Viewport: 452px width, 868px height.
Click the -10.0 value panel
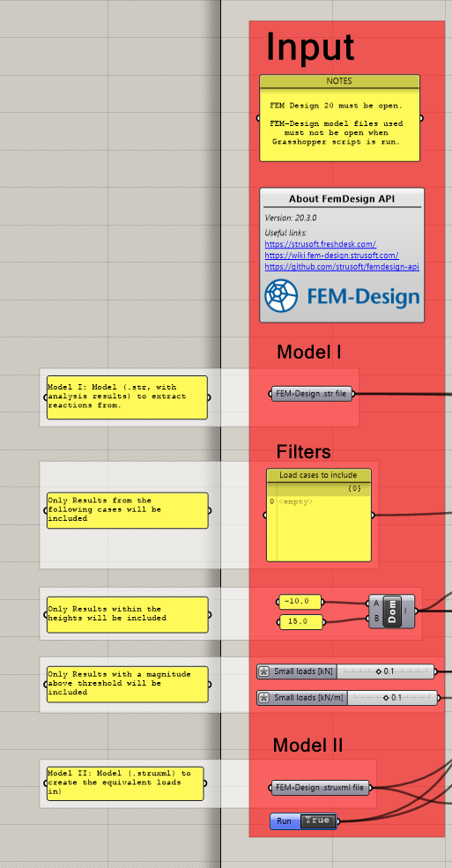(x=300, y=602)
